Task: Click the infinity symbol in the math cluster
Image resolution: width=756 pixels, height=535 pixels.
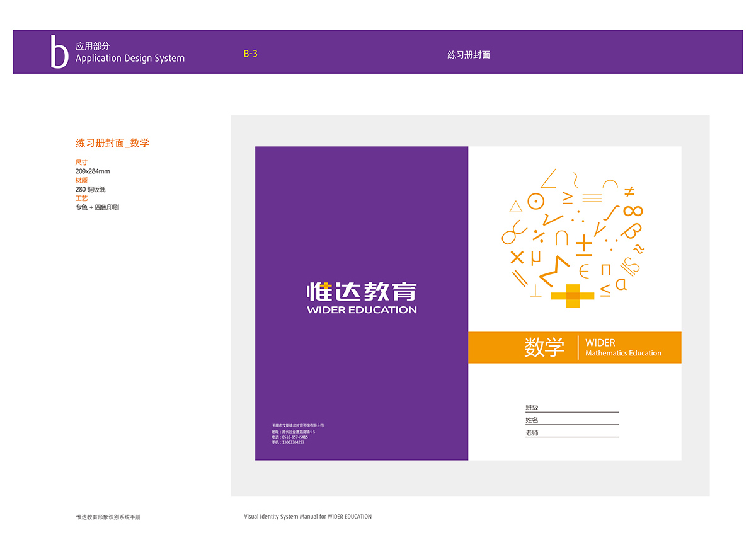Action: tap(633, 210)
